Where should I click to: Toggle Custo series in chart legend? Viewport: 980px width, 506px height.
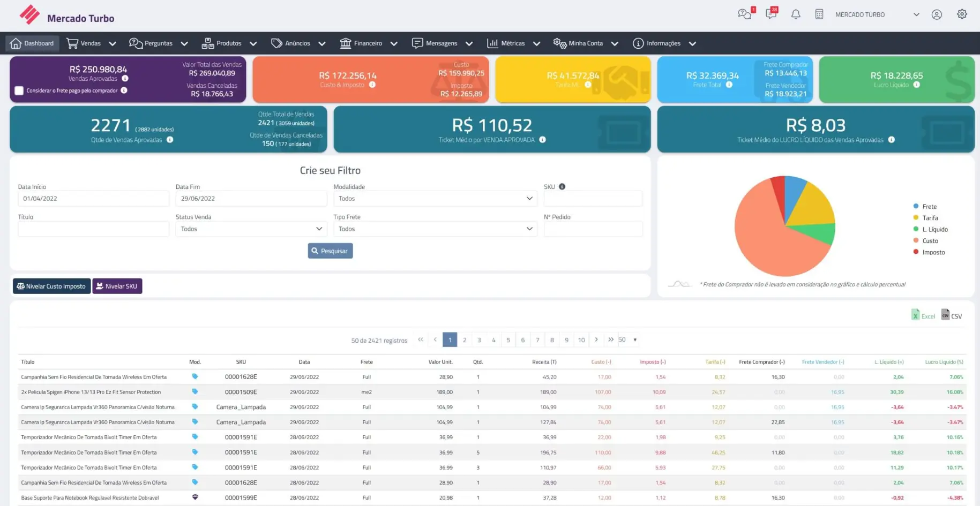click(x=925, y=241)
